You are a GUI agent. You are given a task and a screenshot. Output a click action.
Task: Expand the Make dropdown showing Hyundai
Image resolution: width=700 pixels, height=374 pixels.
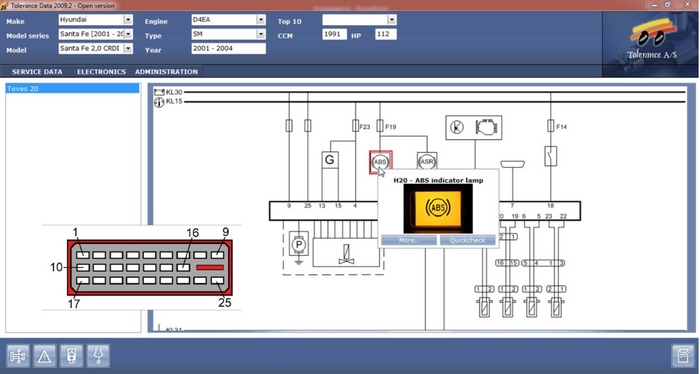[128, 20]
